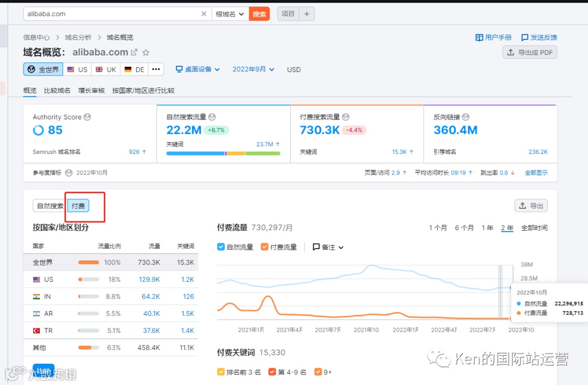Open AR keywords value 1.5K

coord(187,313)
